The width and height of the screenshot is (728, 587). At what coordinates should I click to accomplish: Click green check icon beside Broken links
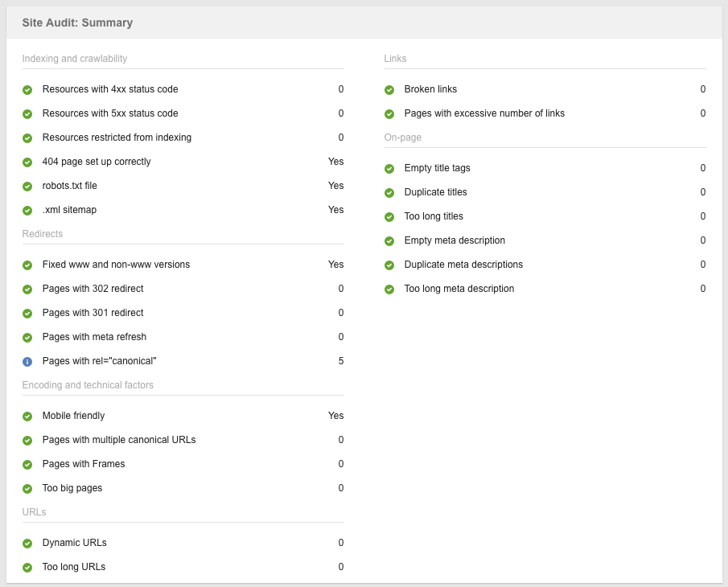click(389, 90)
